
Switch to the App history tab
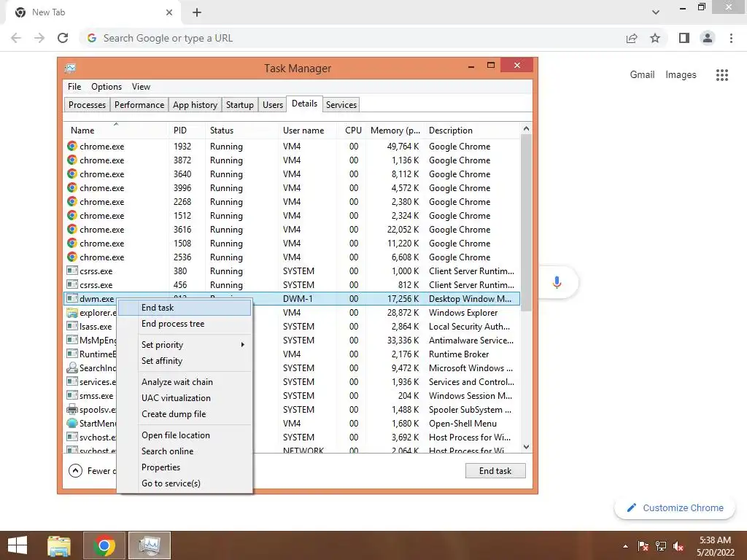point(195,105)
